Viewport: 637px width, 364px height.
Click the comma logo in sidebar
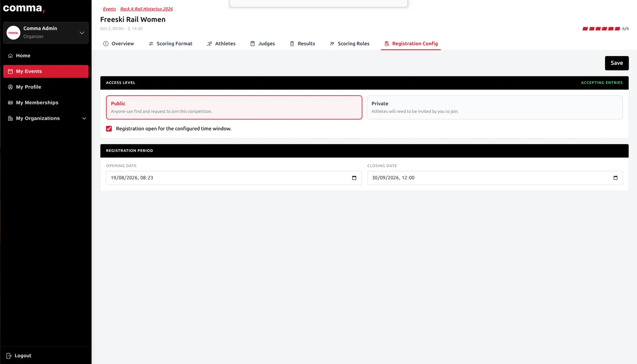24,8
